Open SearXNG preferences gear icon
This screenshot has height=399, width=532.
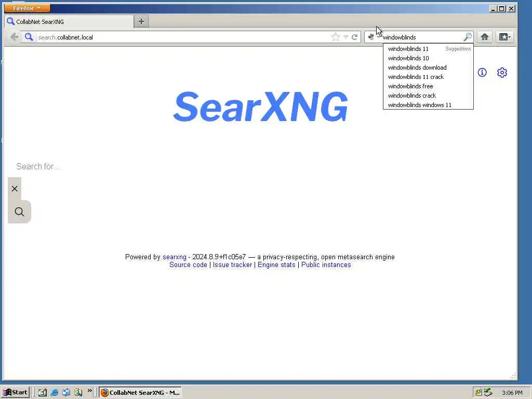point(502,72)
